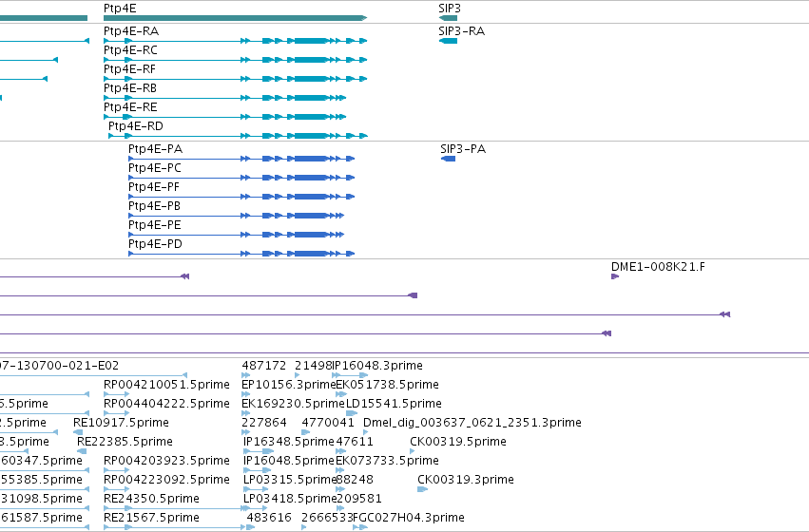
Task: Select the CK00319.5prime label
Action: click(458, 442)
